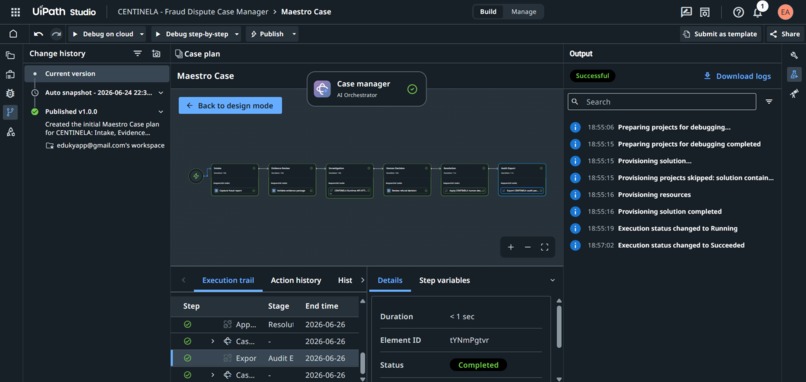
Task: Switch to Manage mode
Action: pyautogui.click(x=523, y=12)
